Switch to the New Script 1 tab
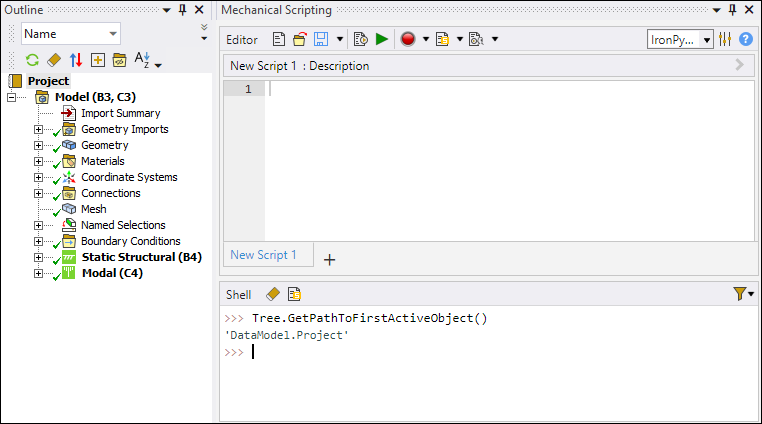The image size is (762, 424). pyautogui.click(x=264, y=255)
